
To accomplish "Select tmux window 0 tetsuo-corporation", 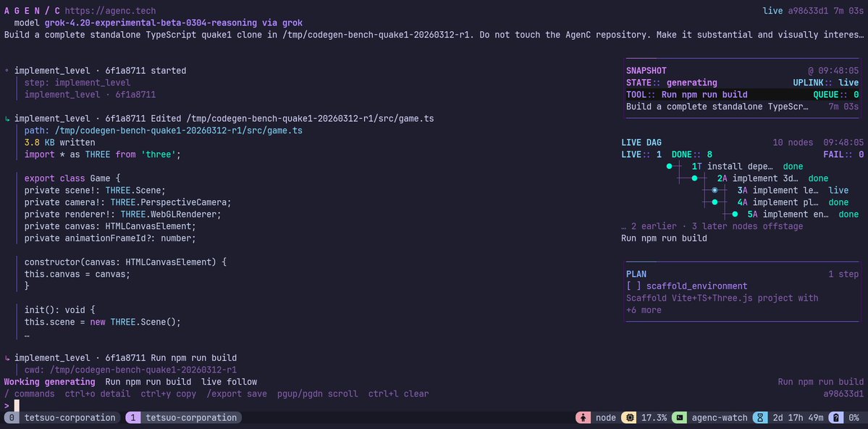I will point(63,418).
